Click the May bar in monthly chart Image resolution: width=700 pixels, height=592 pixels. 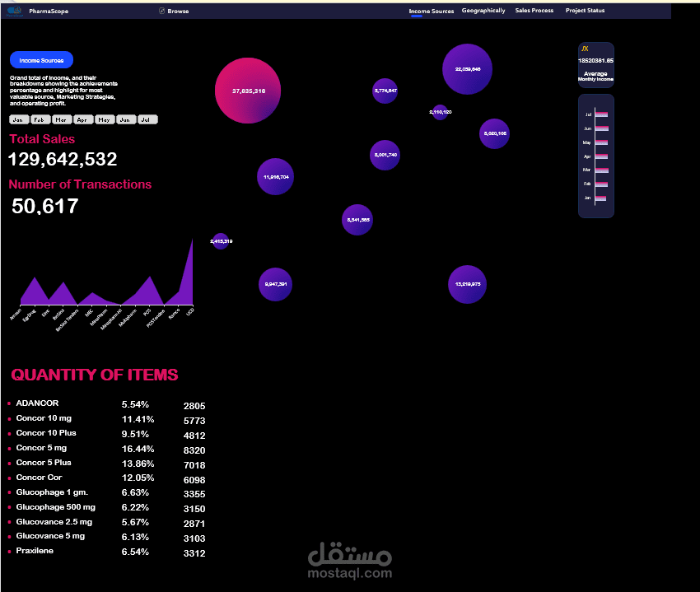point(601,142)
